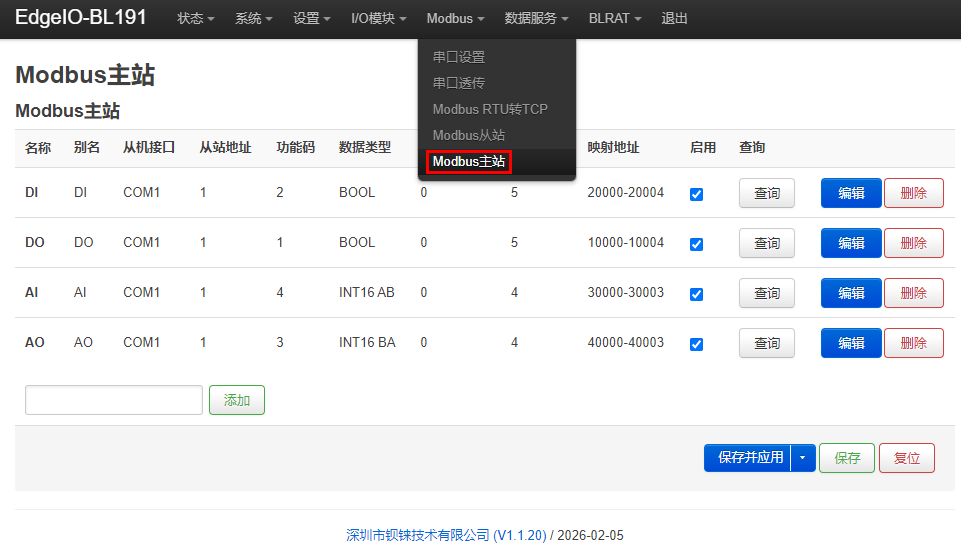The image size is (961, 549).
Task: Click 保存并应用 button
Action: [x=748, y=458]
